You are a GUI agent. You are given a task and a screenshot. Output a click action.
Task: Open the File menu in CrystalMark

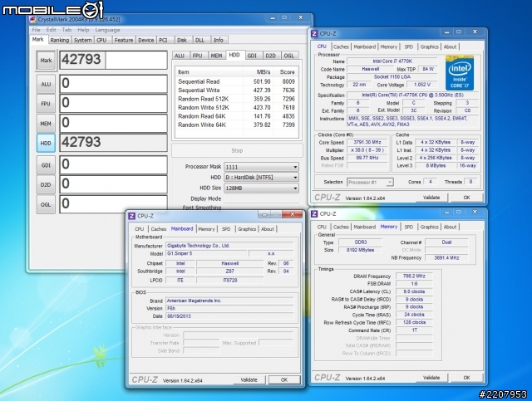click(x=36, y=30)
